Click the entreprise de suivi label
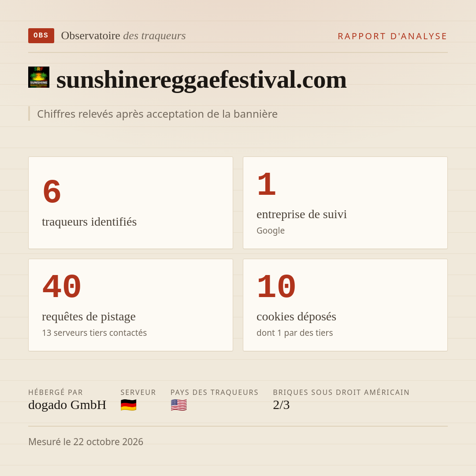Screen dimensions: 476x476 pos(301,214)
